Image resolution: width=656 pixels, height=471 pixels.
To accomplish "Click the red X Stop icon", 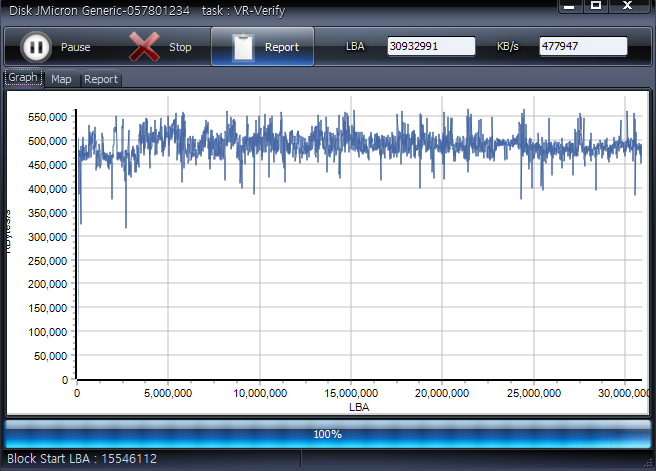I will (145, 47).
